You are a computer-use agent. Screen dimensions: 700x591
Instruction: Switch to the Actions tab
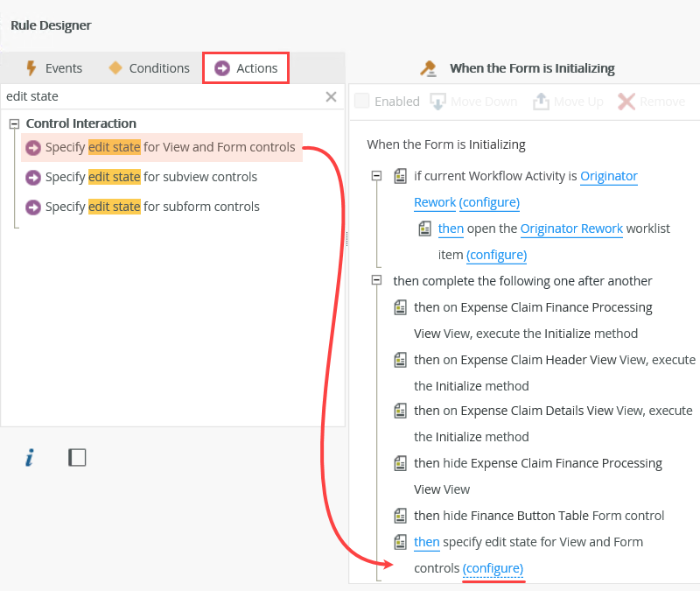245,67
